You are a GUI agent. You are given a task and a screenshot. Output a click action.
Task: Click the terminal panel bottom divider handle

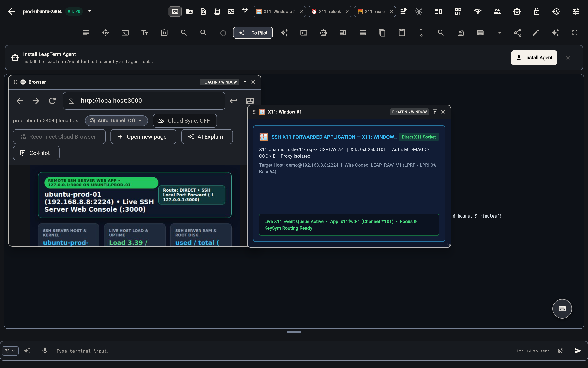coord(294,332)
